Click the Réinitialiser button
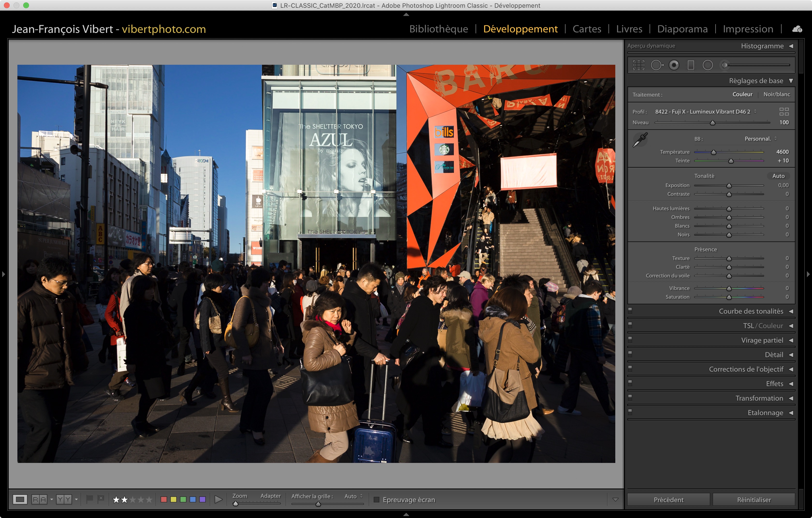812x518 pixels. (x=754, y=500)
